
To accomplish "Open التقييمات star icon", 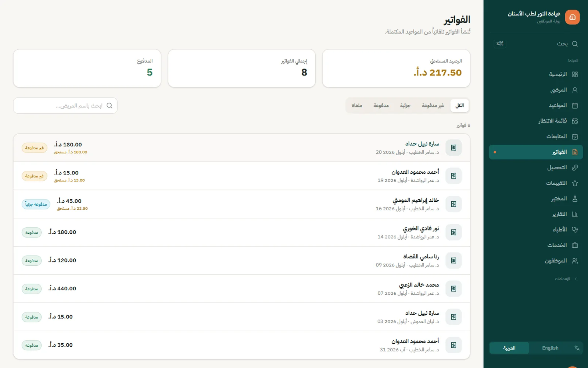I will tap(575, 183).
